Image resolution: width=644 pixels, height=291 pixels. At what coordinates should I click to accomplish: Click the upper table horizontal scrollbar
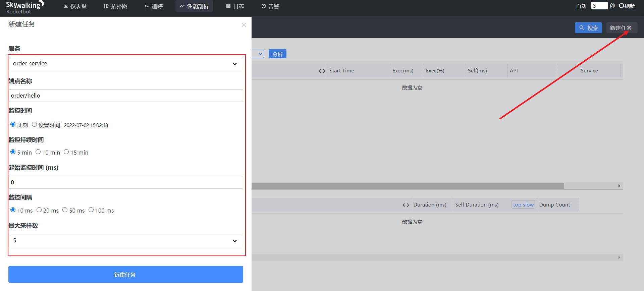pos(408,186)
